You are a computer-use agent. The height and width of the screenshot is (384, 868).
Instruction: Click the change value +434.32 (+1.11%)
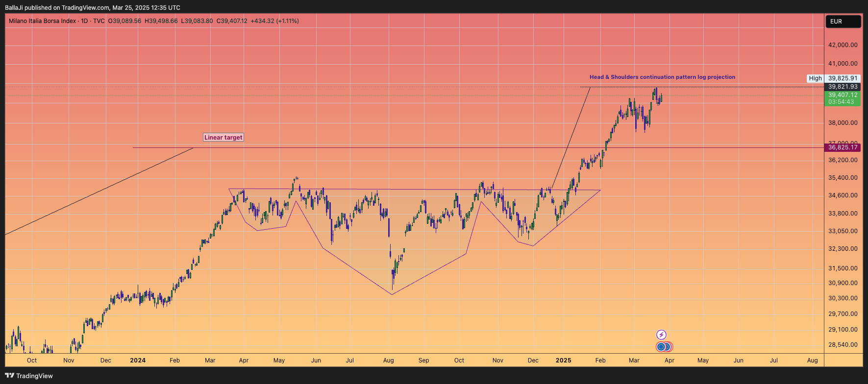pyautogui.click(x=274, y=21)
